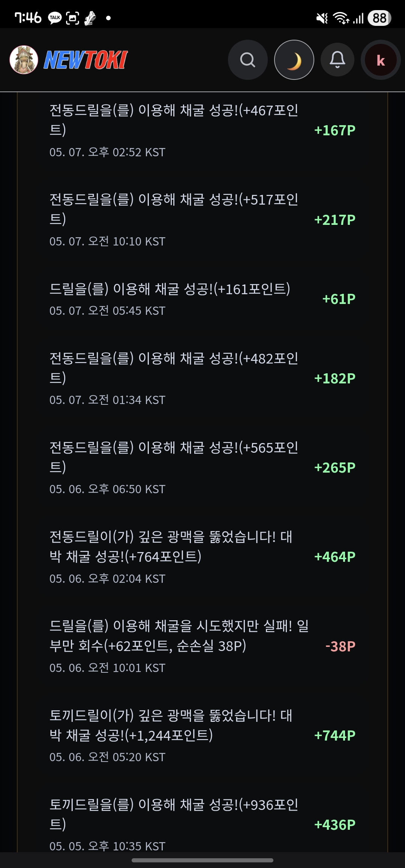This screenshot has height=868, width=405.
Task: Tap the screen capture status icon
Action: (x=72, y=18)
